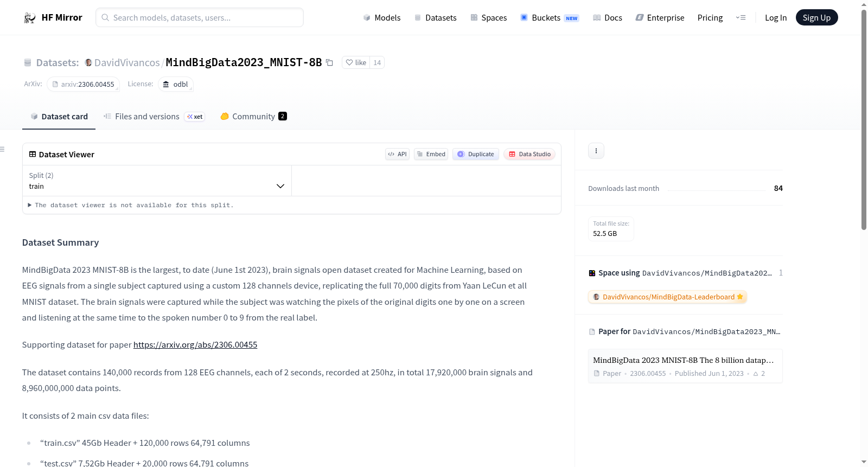This screenshot has height=467, width=868.
Task: Click the Space using heading text
Action: coord(619,273)
